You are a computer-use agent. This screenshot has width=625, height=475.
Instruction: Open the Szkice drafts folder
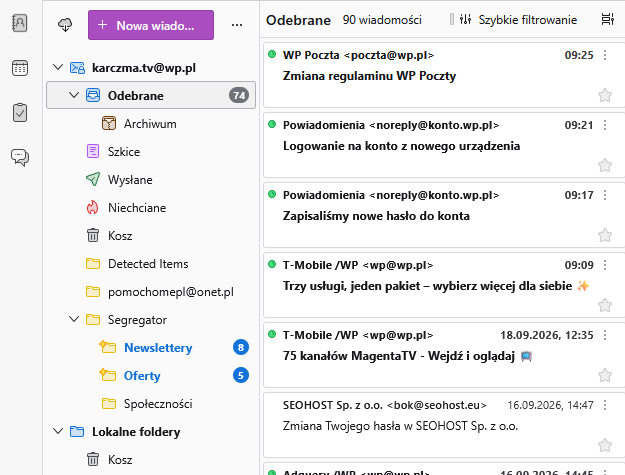coord(151,151)
